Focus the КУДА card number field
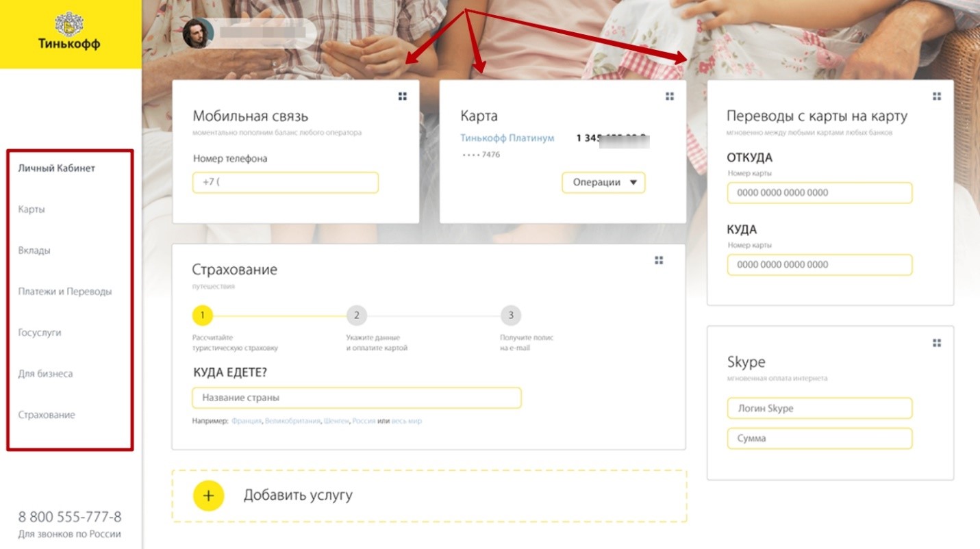Image resolution: width=980 pixels, height=549 pixels. [x=820, y=265]
